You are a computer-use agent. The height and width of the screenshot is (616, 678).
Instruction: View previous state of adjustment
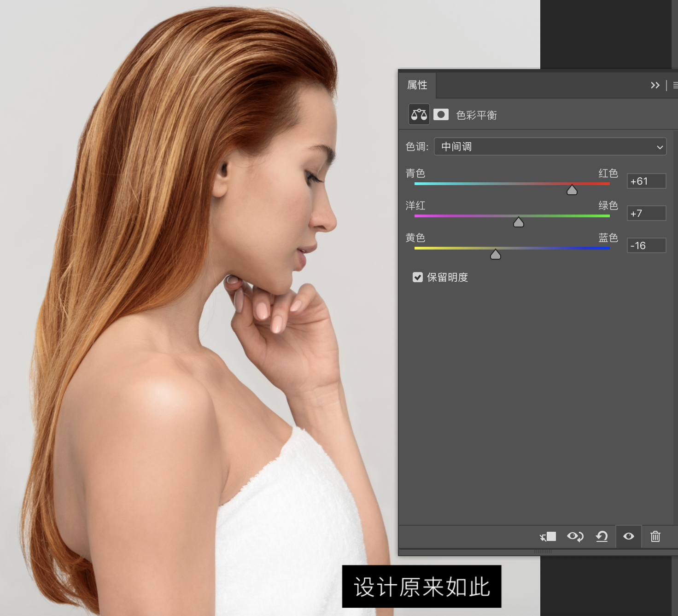click(575, 536)
